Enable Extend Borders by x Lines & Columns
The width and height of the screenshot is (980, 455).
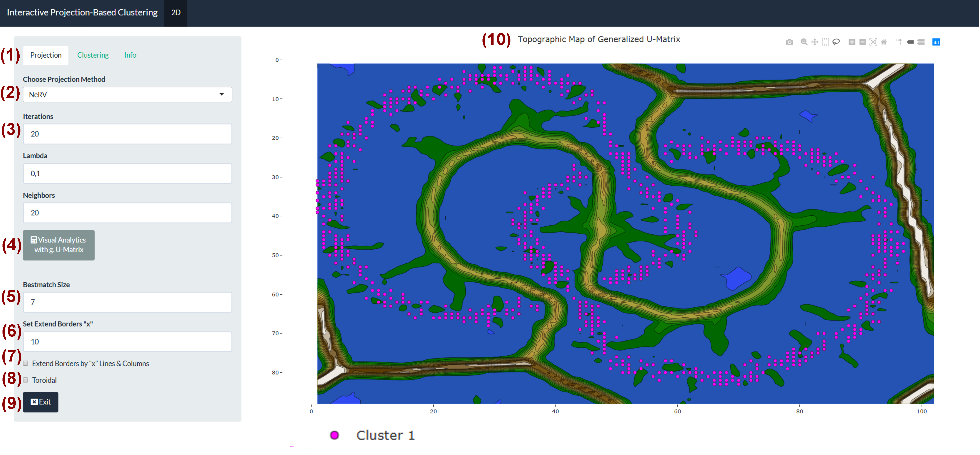click(x=25, y=364)
